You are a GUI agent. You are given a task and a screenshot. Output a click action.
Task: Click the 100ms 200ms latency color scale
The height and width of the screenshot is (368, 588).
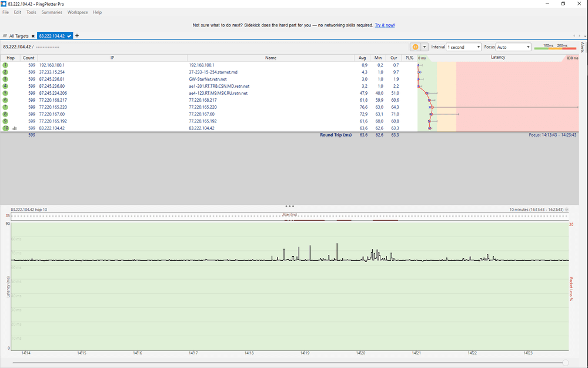(555, 47)
